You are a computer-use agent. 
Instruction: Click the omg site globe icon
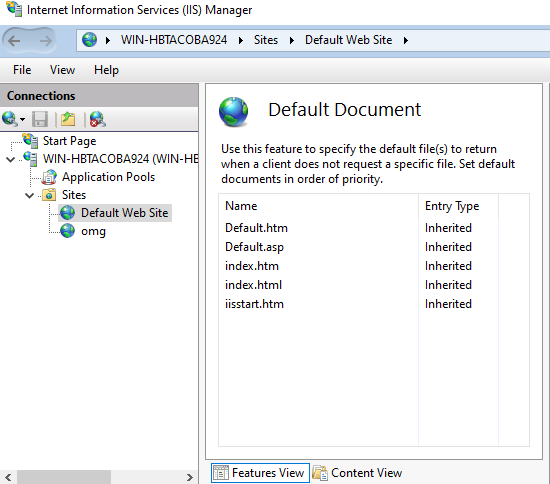pos(67,231)
